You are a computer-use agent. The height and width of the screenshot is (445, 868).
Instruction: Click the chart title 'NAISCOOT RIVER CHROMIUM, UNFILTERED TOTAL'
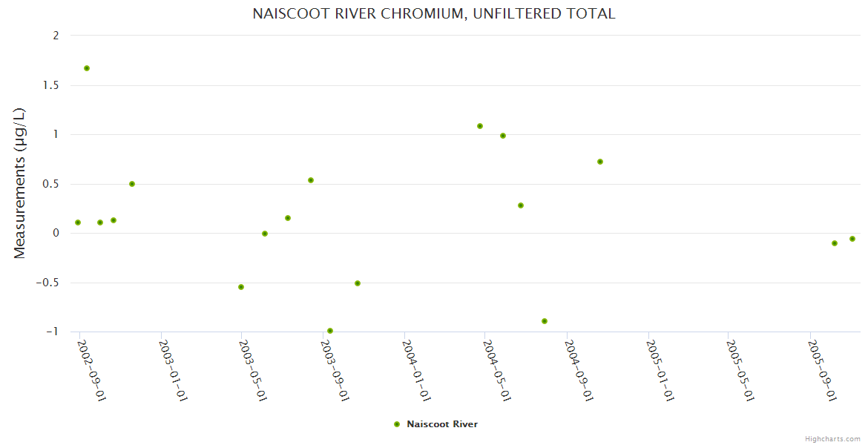point(434,14)
